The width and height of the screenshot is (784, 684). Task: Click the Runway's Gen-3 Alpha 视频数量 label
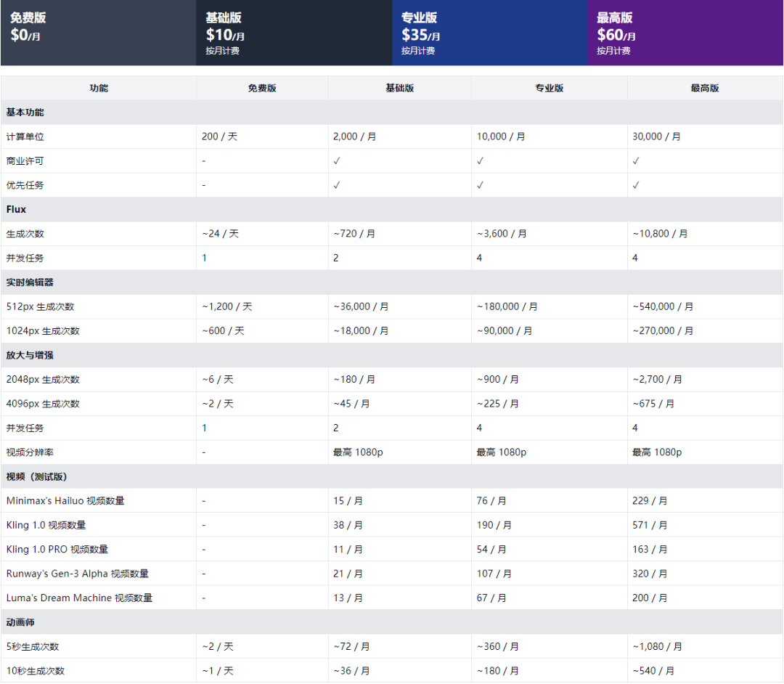point(78,574)
